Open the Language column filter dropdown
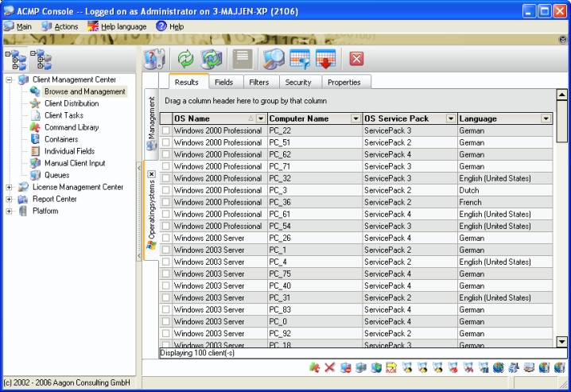The height and width of the screenshot is (392, 571). (546, 118)
